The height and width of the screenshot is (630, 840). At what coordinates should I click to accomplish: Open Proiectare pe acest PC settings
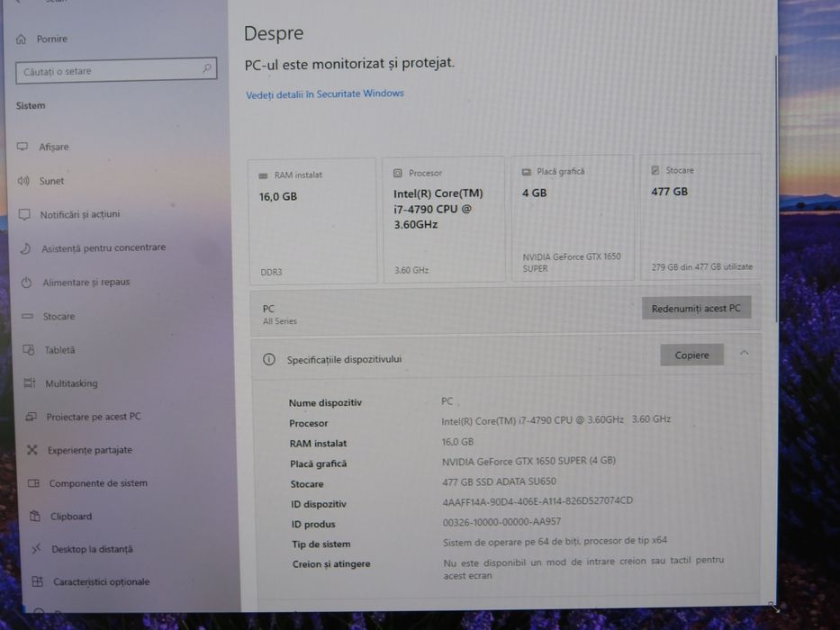[94, 417]
